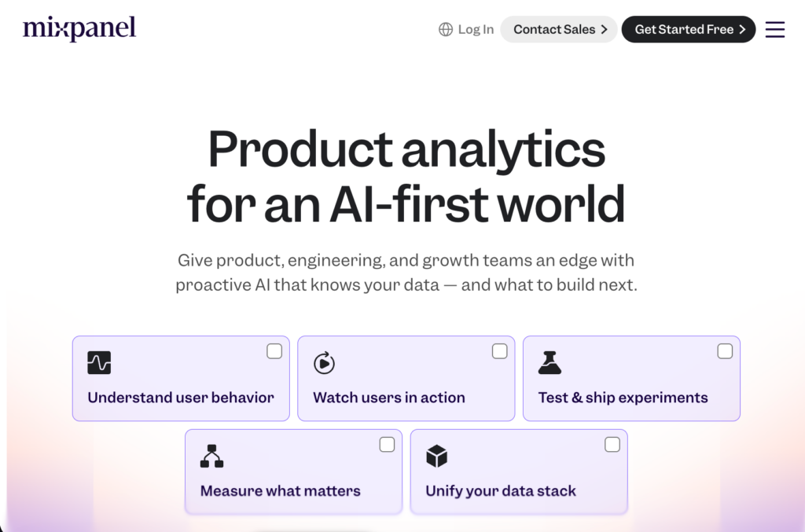Click the chevron on the Get Started Free button

[742, 29]
